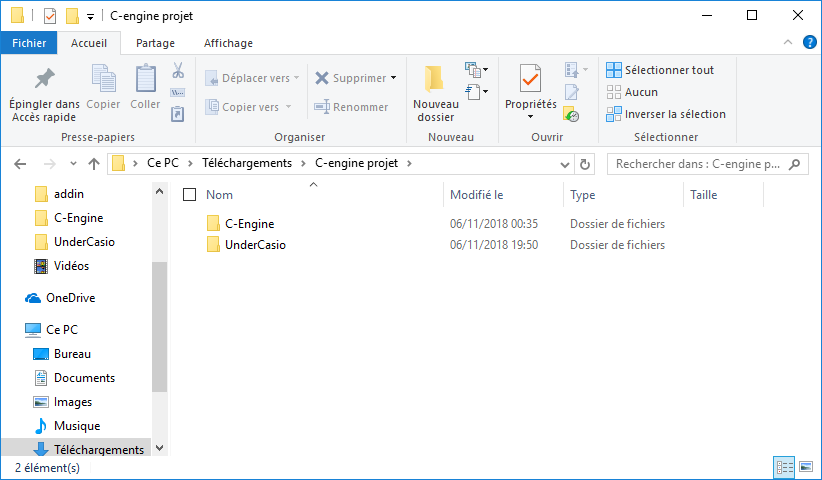Switch to the Accueil tab
Screen dimensions: 822x480
[x=89, y=43]
